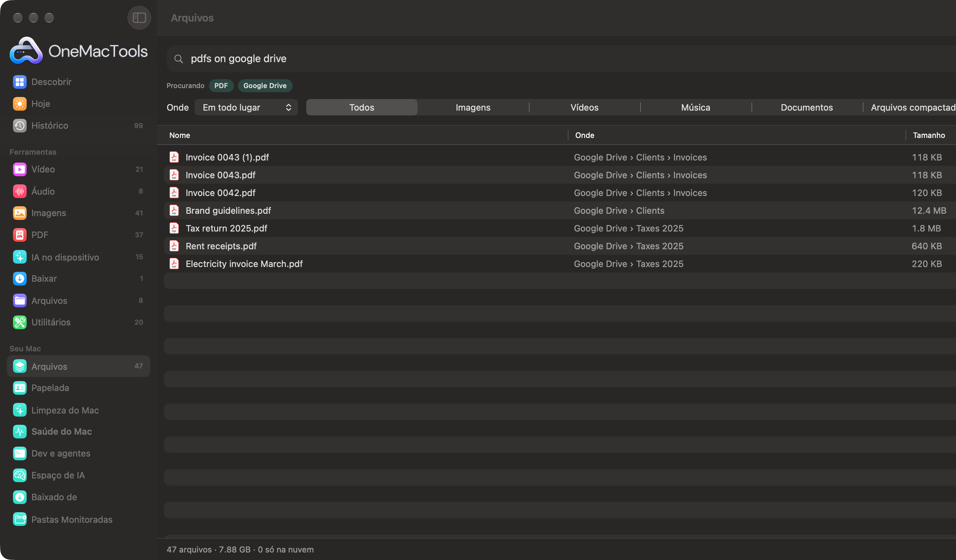Open Limpeza do Mac icon
This screenshot has width=956, height=560.
pos(20,410)
